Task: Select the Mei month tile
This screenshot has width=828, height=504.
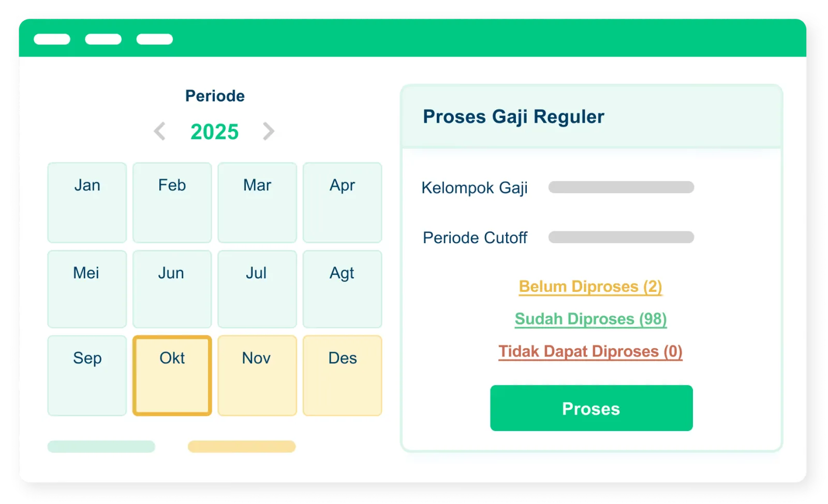Action: [x=87, y=289]
